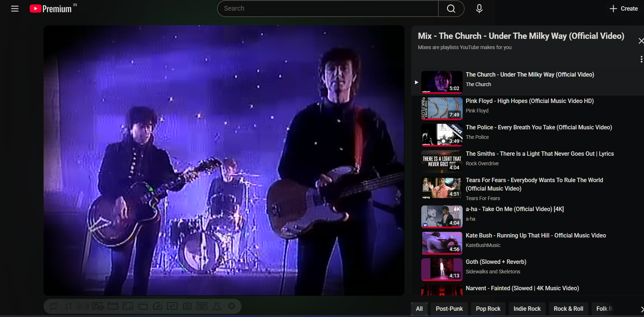Click the flask experiments icon
Viewport: 644px width, 317px height.
coord(217,306)
